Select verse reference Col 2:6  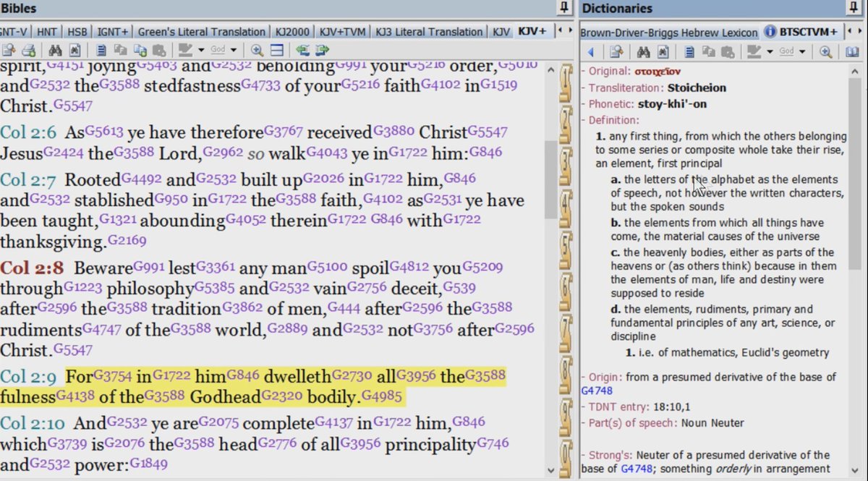pyautogui.click(x=30, y=133)
